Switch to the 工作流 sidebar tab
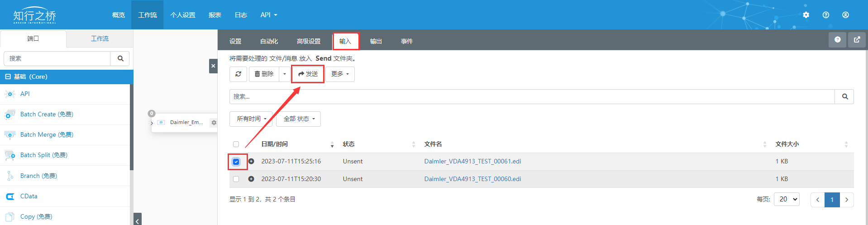 coord(100,38)
